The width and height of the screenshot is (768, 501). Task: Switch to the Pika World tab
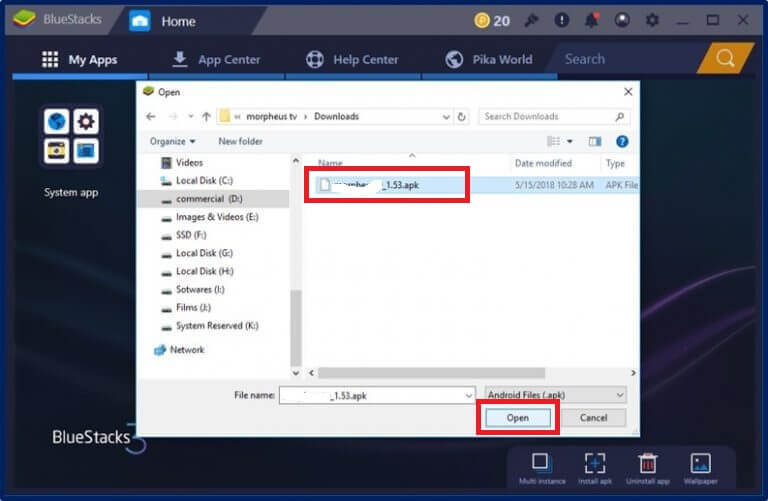coord(488,59)
